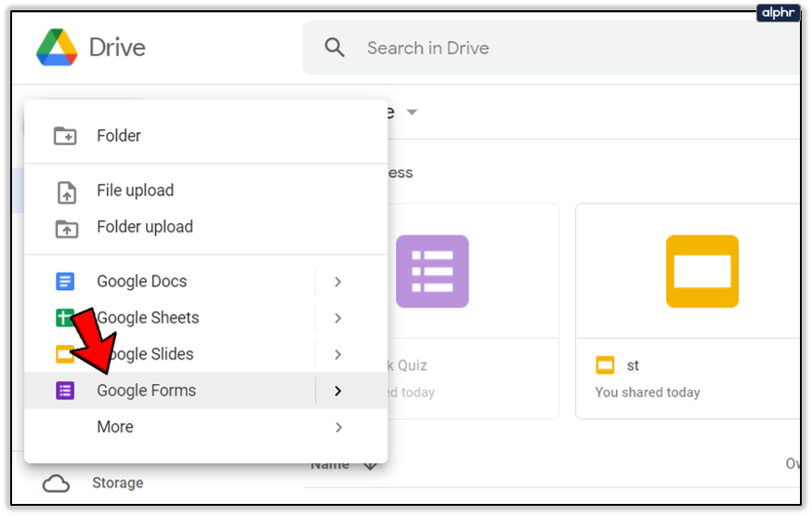Viewport: 812px width, 516px height.
Task: Select the File upload option
Action: [136, 191]
